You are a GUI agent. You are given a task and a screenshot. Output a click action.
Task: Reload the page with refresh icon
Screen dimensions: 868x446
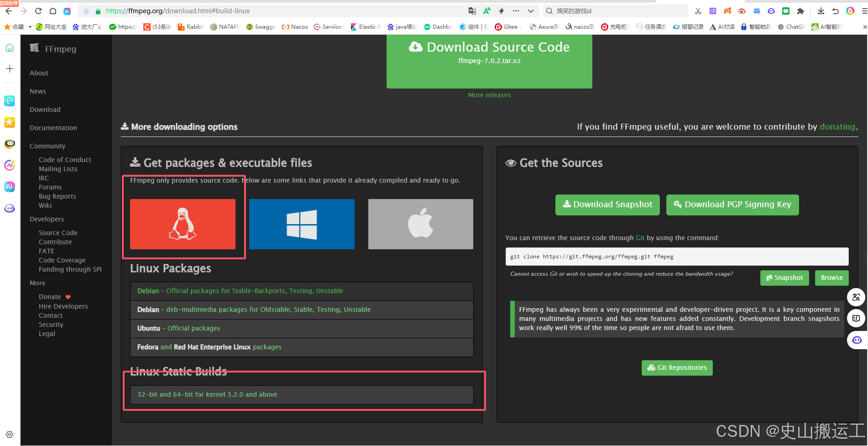(38, 11)
